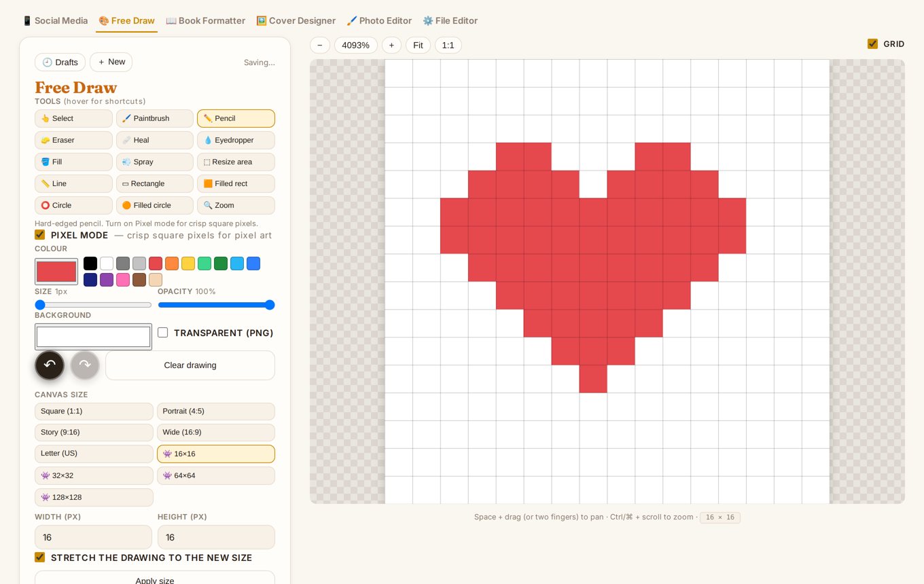
Task: Go to the Cover Designer tab
Action: tap(296, 20)
